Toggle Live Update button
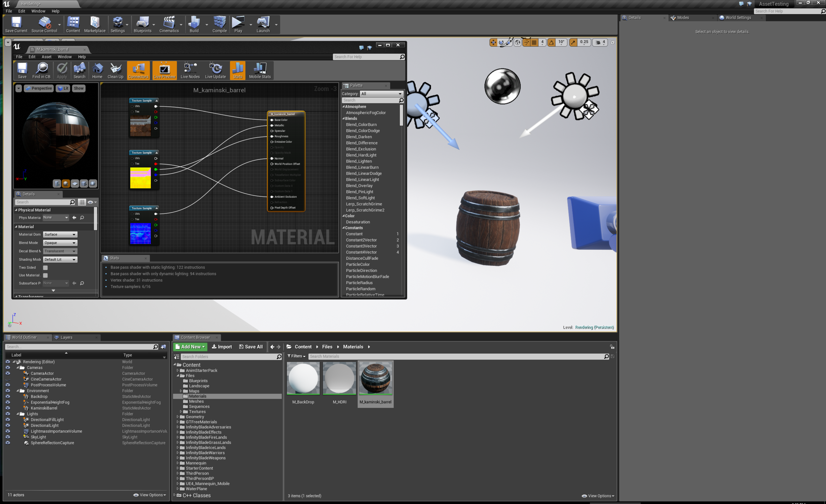Viewport: 826px width, 504px height. (215, 71)
